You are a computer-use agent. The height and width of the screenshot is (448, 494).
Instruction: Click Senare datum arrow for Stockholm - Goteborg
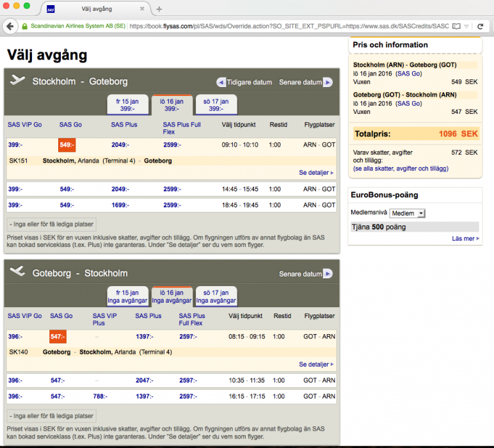[328, 82]
